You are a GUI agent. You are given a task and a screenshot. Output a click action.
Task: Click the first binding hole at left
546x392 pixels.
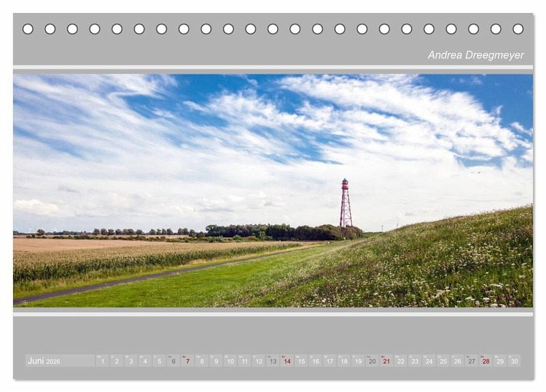(28, 29)
